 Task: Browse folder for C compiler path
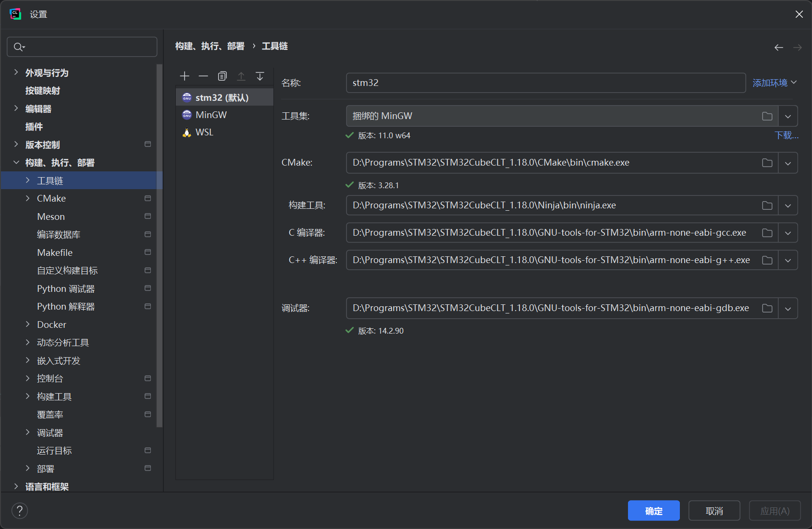(767, 233)
